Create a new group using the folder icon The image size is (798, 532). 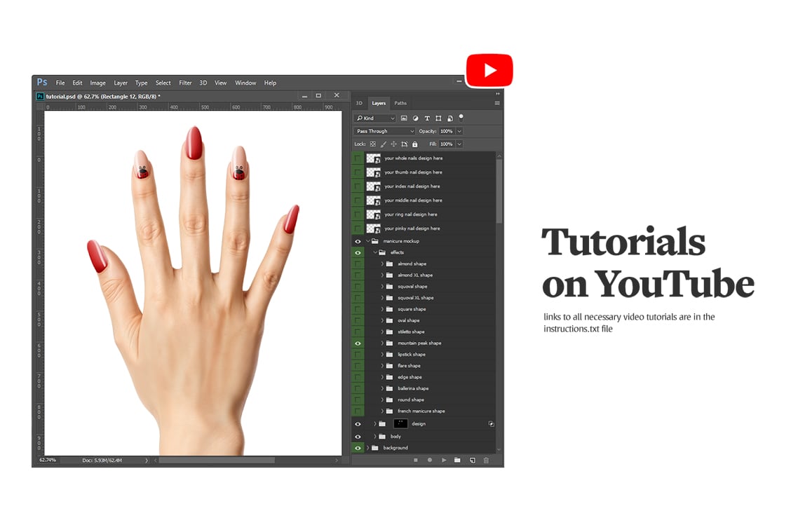coord(458,460)
